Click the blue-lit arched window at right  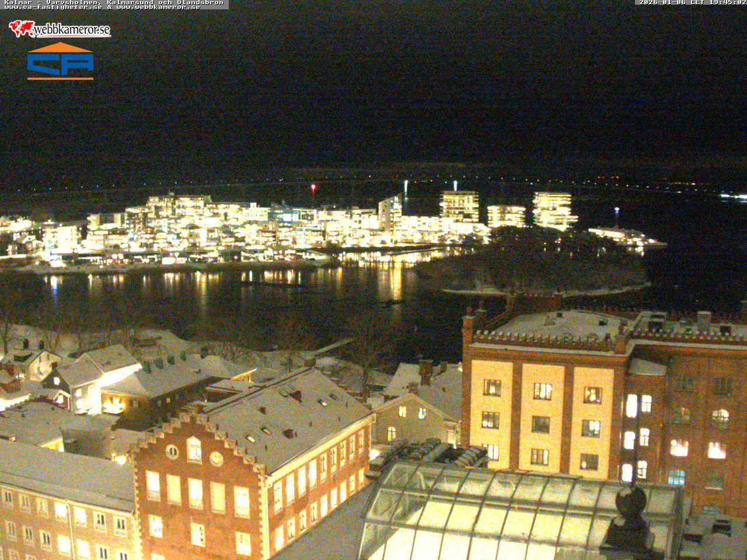pyautogui.click(x=676, y=477)
